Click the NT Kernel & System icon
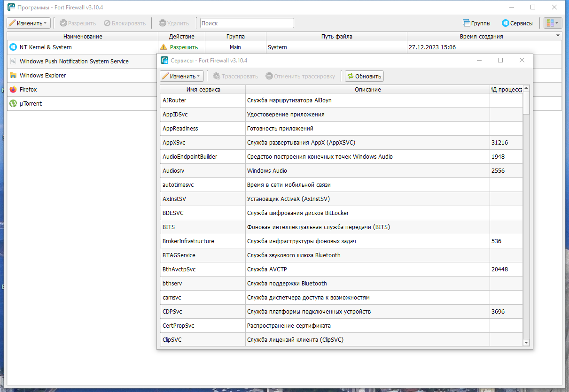This screenshot has height=392, width=569. point(13,47)
